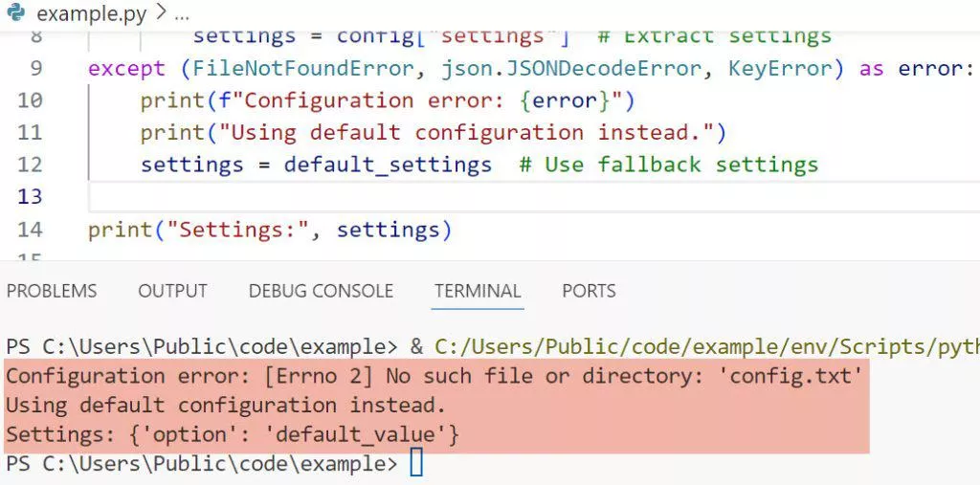Viewport: 980px width, 485px height.
Task: Click the "# Use fallback settings" comment
Action: click(668, 165)
